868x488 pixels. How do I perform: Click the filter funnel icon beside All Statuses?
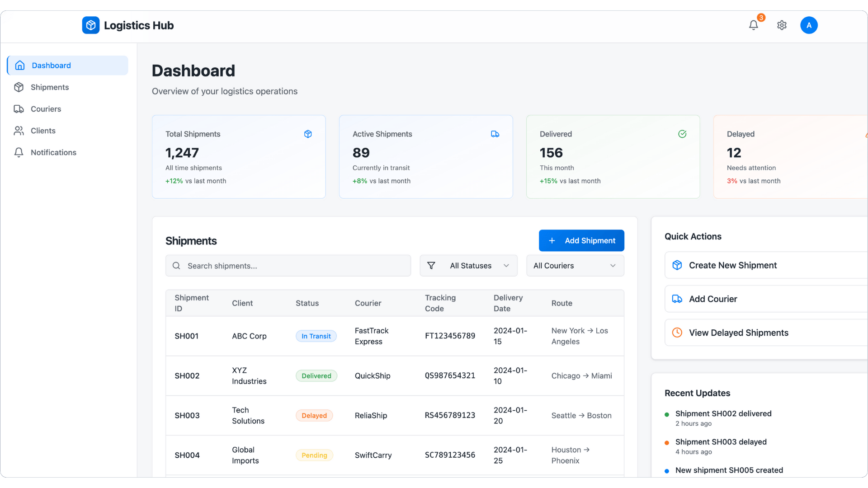pyautogui.click(x=431, y=266)
